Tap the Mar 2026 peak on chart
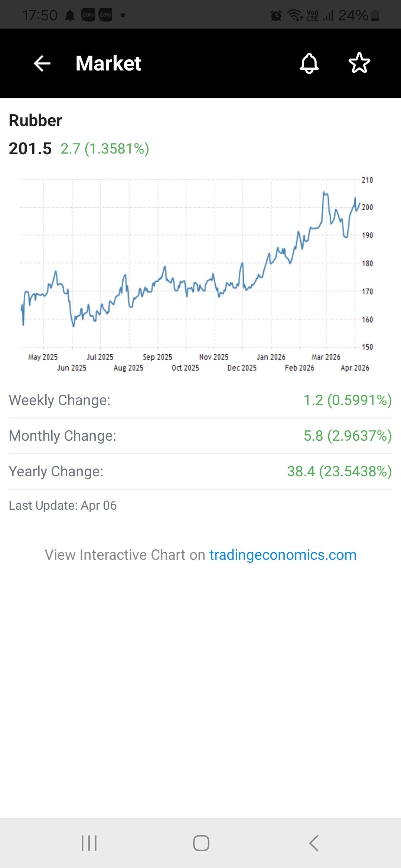 click(325, 193)
